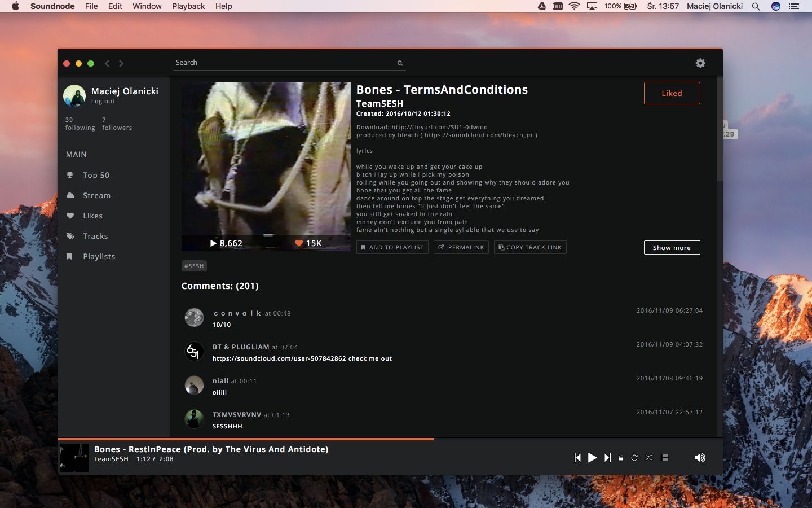The height and width of the screenshot is (508, 812).
Task: Toggle the lock icon in player
Action: click(621, 458)
